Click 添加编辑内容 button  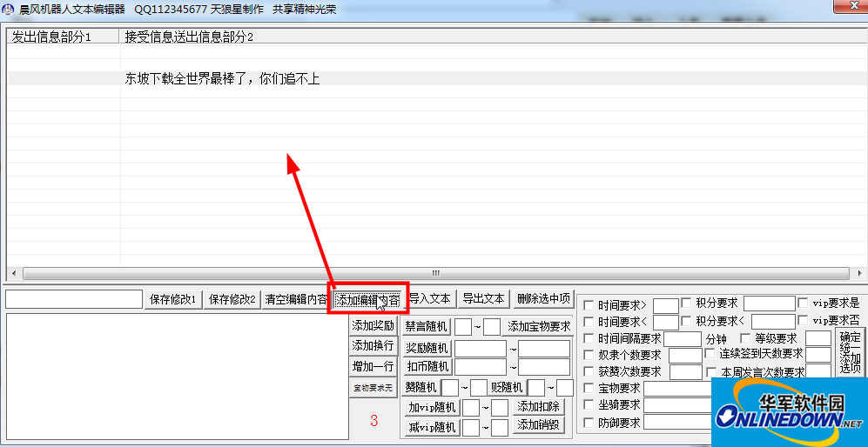point(367,300)
